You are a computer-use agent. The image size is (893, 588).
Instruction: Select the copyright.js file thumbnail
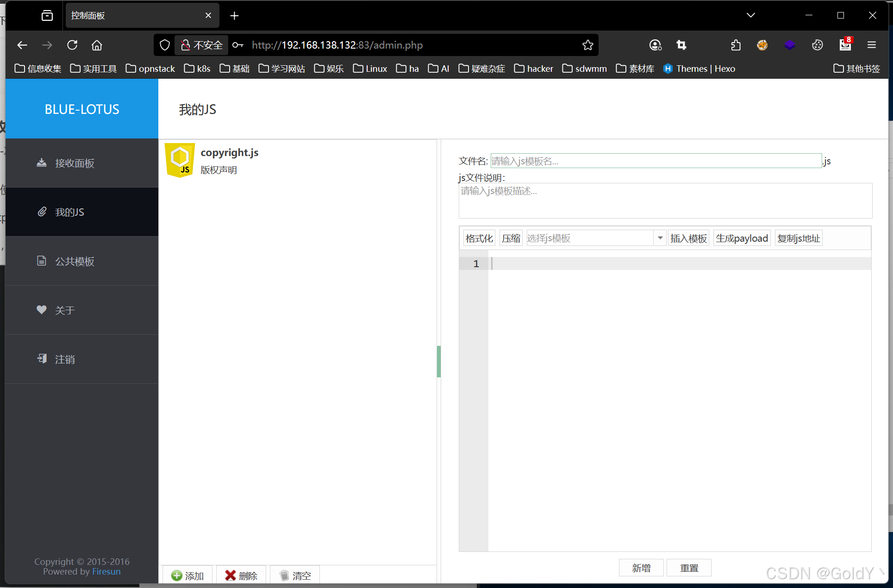pyautogui.click(x=180, y=160)
